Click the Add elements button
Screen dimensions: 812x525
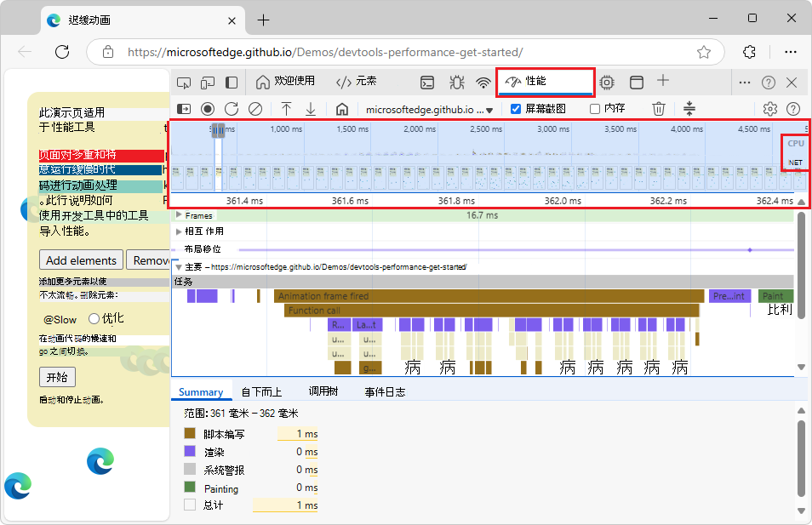coord(82,260)
